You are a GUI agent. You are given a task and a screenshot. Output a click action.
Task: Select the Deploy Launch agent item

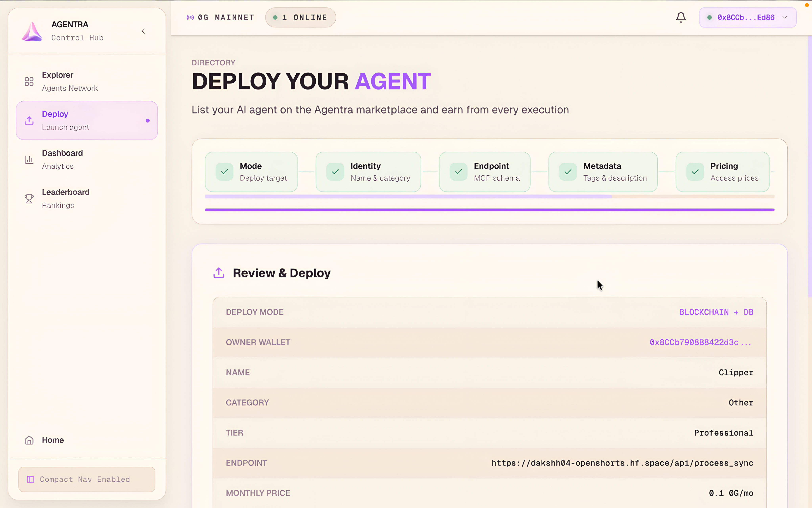[87, 120]
